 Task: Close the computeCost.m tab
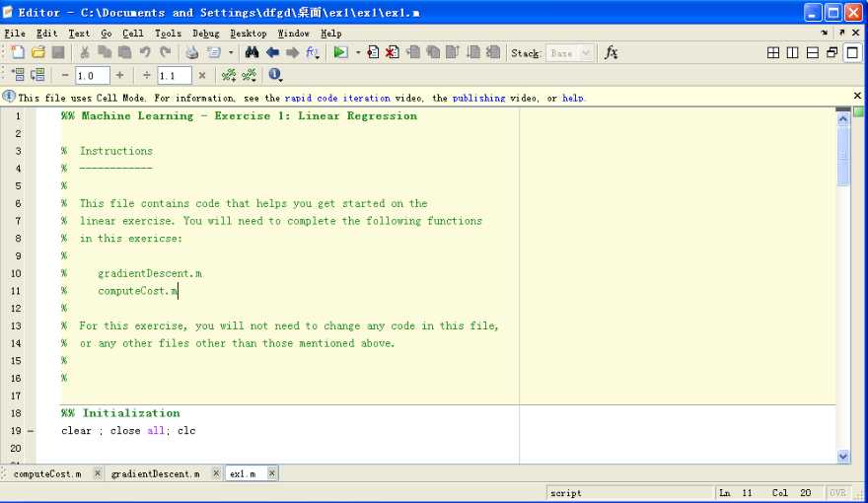coord(98,473)
